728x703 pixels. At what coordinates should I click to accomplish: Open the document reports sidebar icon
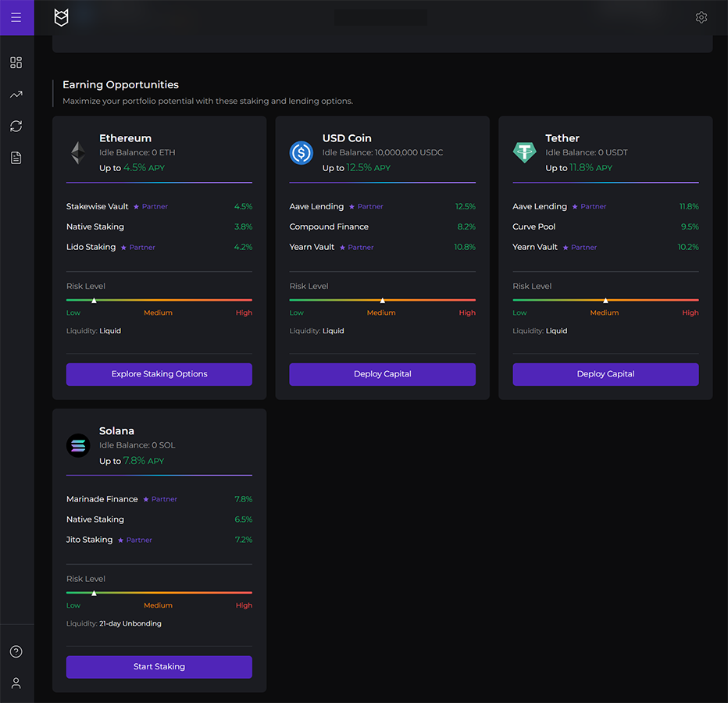coord(16,158)
